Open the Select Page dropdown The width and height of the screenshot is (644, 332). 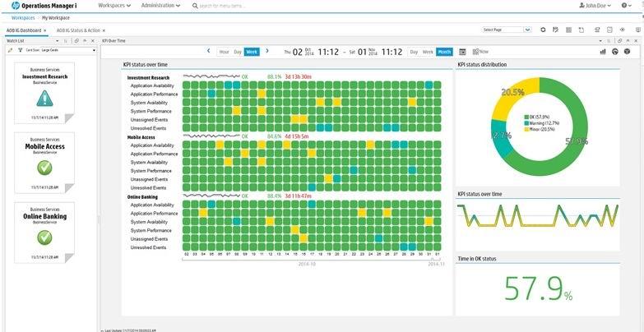pyautogui.click(x=507, y=30)
